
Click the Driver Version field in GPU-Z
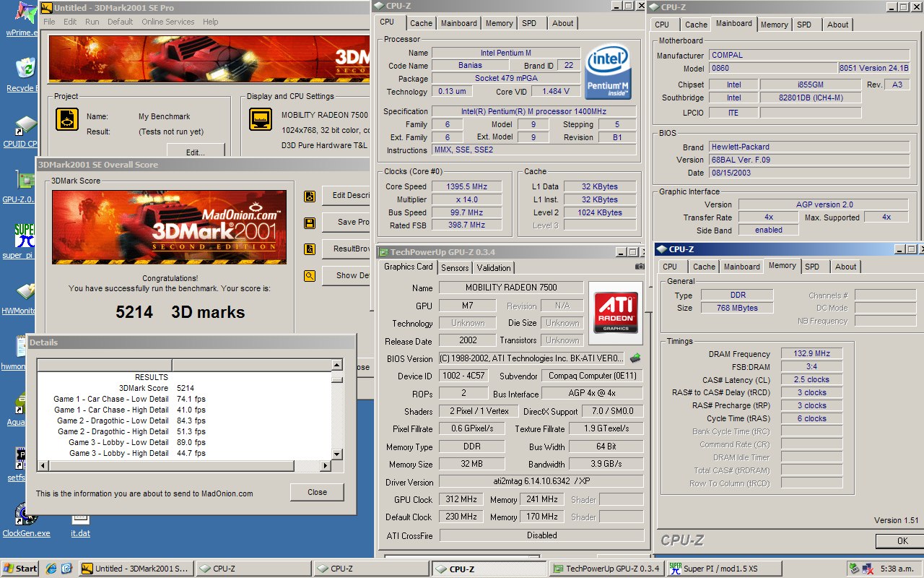point(541,483)
